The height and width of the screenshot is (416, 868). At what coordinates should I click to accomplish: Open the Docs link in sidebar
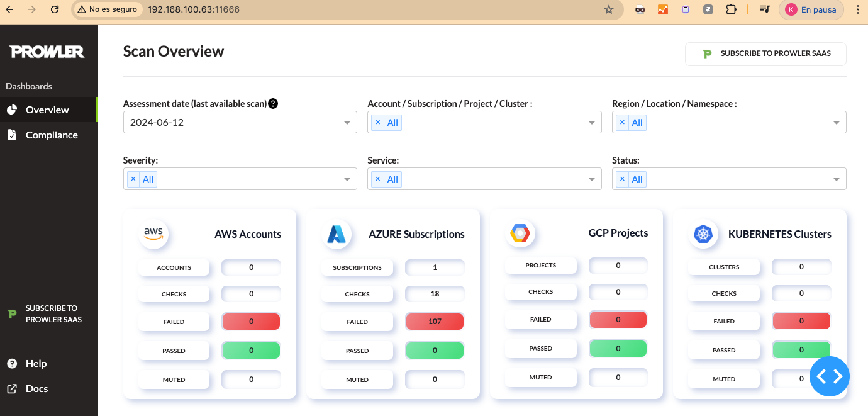[x=36, y=388]
